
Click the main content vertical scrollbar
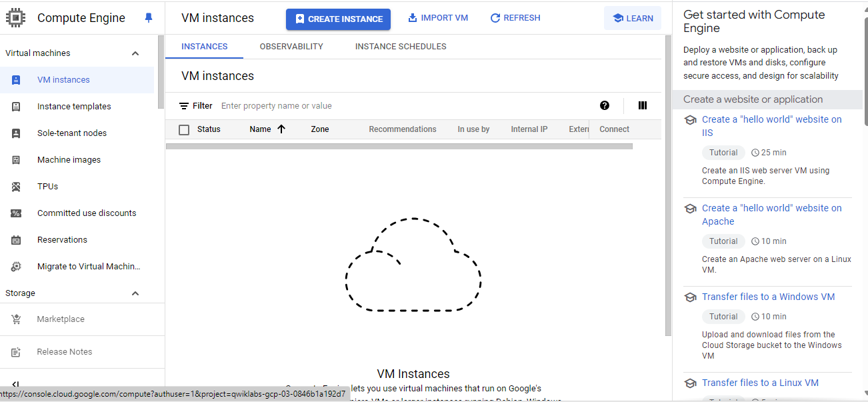[668, 185]
